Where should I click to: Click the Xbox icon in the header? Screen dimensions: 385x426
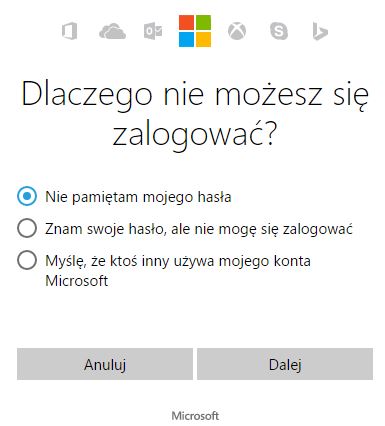[x=237, y=31]
